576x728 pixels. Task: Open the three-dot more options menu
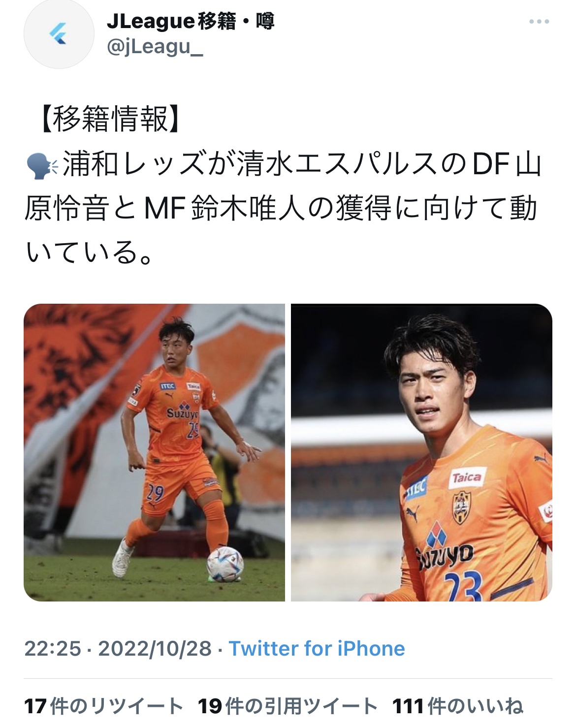tap(539, 22)
